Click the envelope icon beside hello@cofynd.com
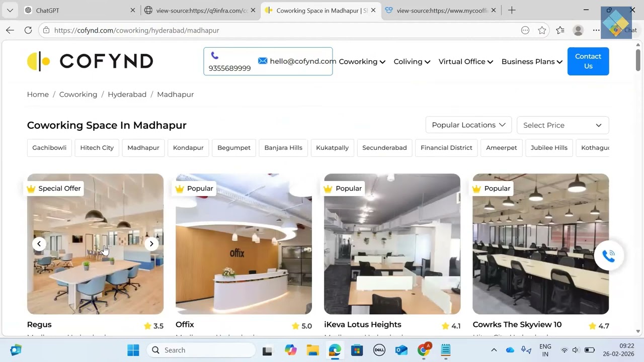Image resolution: width=644 pixels, height=362 pixels. (x=263, y=61)
